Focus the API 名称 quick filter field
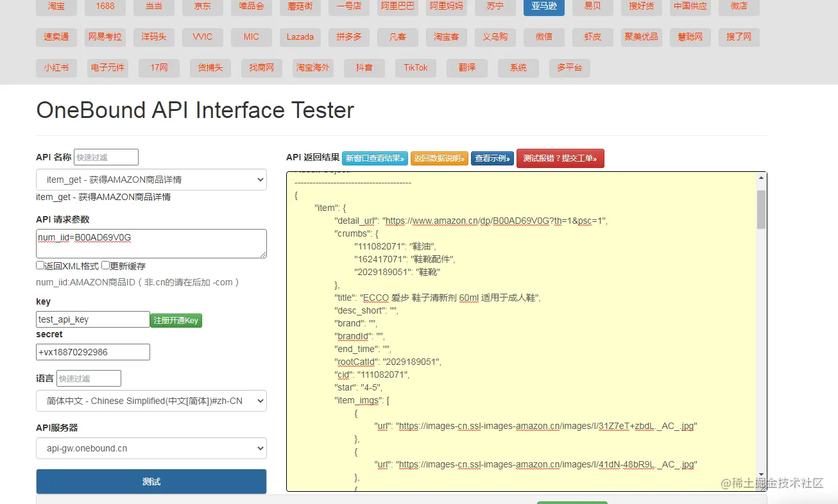Image resolution: width=838 pixels, height=504 pixels. (106, 157)
